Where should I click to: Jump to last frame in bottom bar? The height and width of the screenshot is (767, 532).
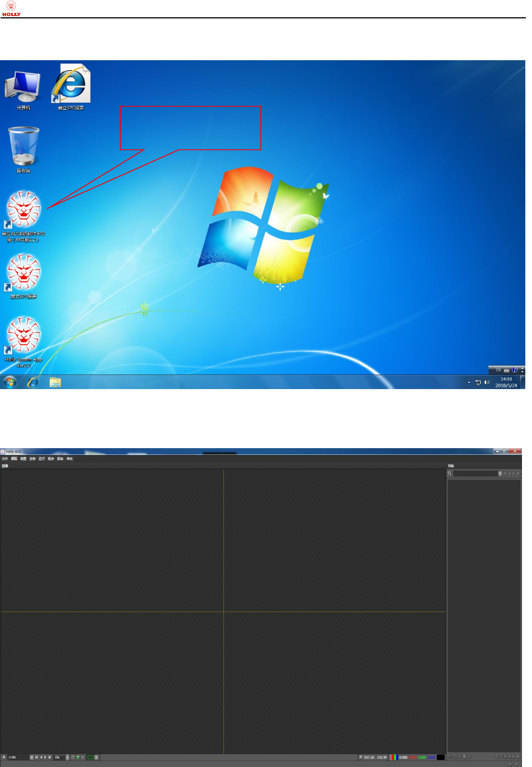point(50,757)
